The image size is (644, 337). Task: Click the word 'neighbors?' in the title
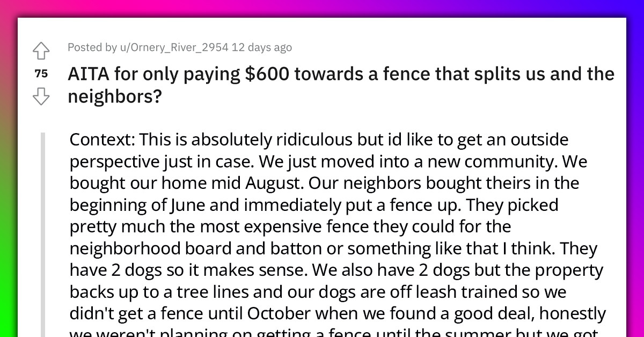[114, 96]
